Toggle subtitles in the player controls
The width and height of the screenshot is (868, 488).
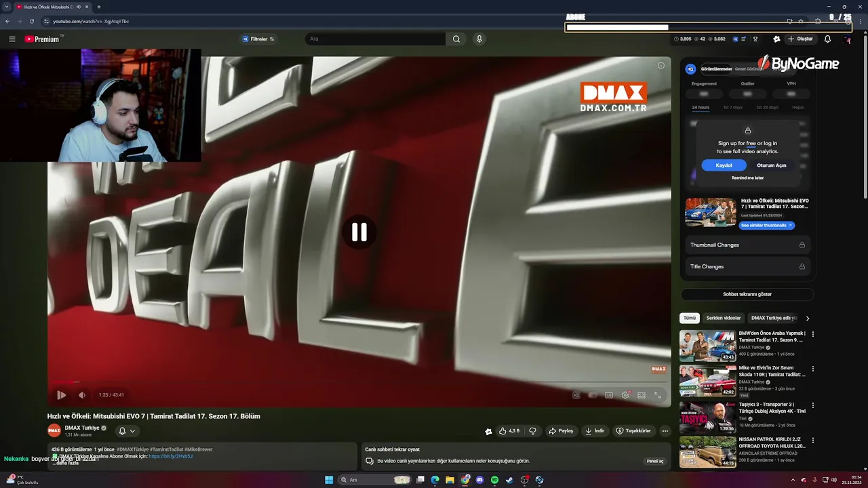coord(609,395)
